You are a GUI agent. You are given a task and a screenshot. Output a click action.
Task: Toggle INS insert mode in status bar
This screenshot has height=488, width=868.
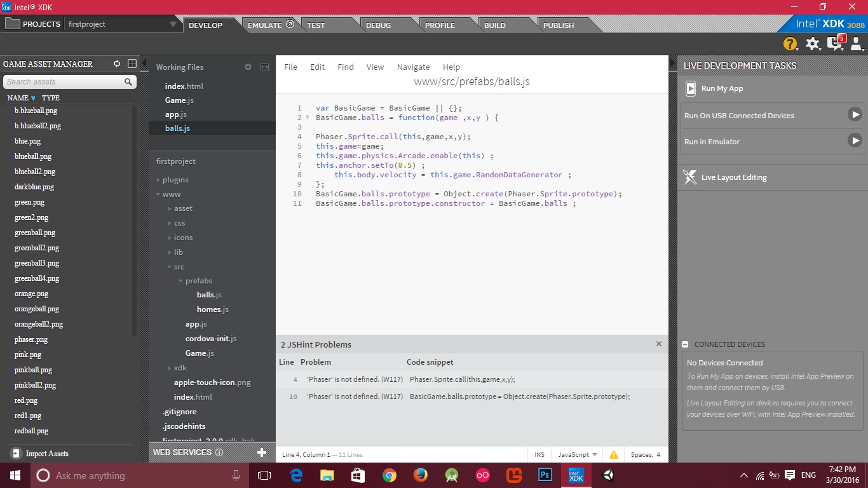pyautogui.click(x=539, y=455)
